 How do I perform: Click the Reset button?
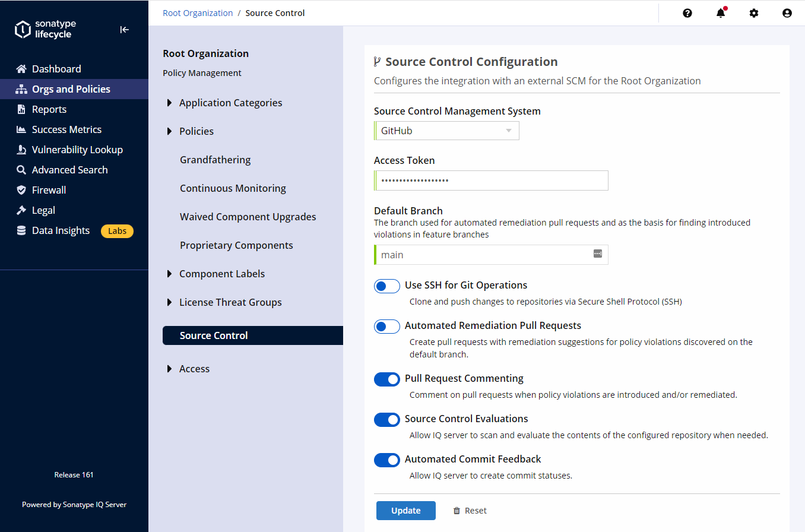[470, 511]
